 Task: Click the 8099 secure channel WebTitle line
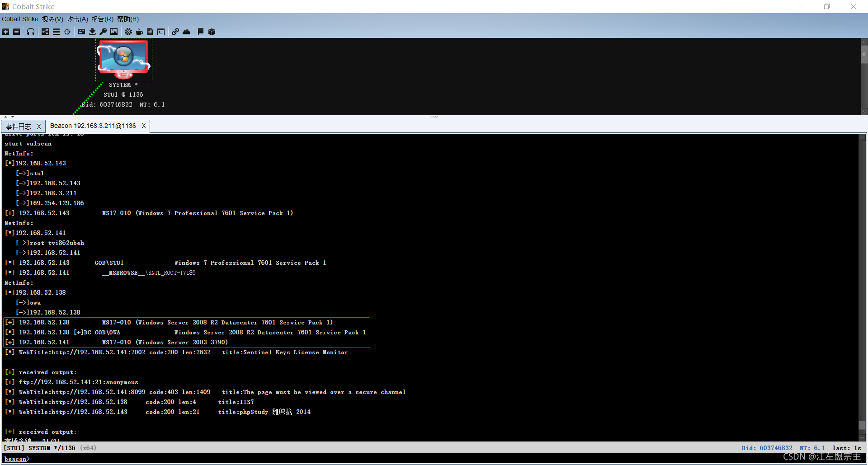pyautogui.click(x=205, y=392)
